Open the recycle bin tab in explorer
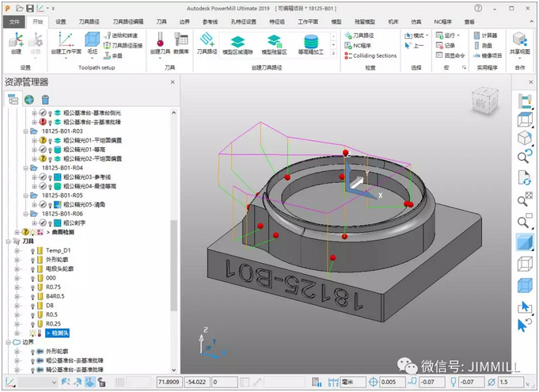Viewport: 539px width, 392px height. 45,100
